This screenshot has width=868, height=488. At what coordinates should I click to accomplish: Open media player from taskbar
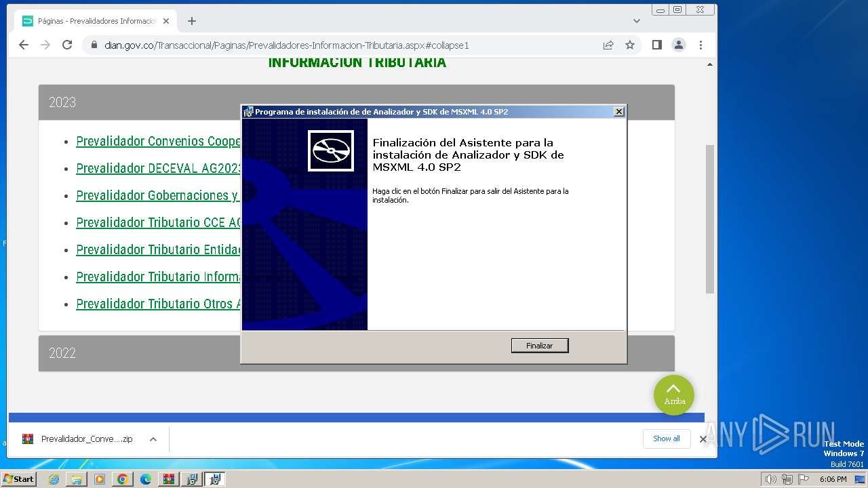point(100,479)
